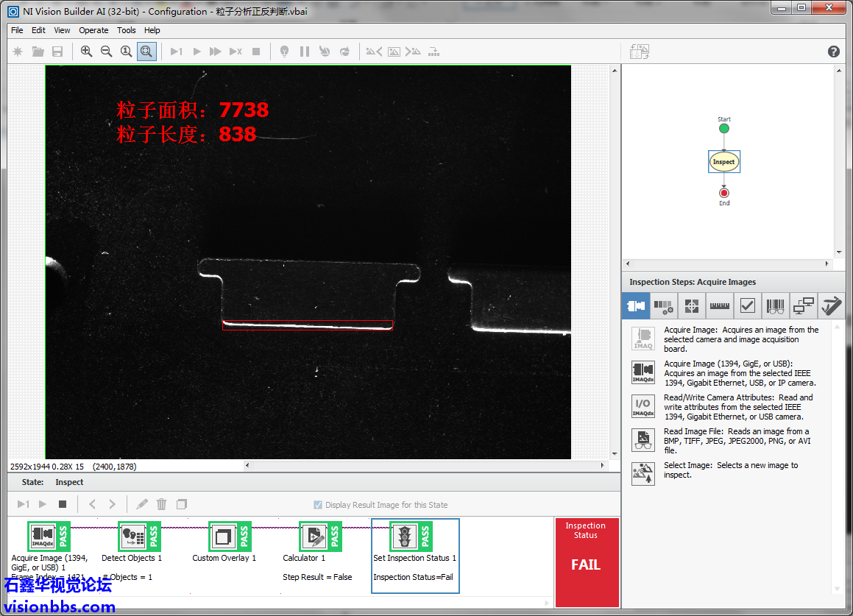Toggle Display Result Image for this State

pos(318,505)
